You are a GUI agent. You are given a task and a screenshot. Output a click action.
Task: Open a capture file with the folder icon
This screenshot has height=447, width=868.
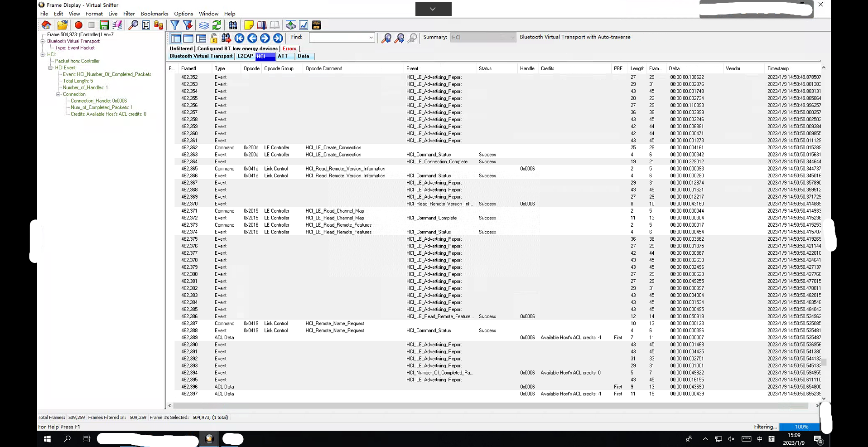[x=63, y=25]
